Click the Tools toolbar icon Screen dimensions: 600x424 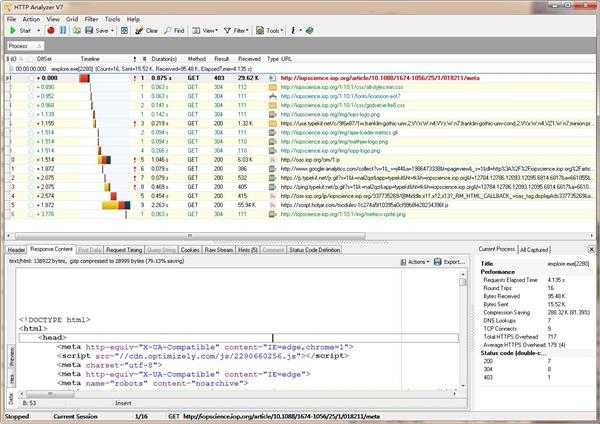click(260, 30)
